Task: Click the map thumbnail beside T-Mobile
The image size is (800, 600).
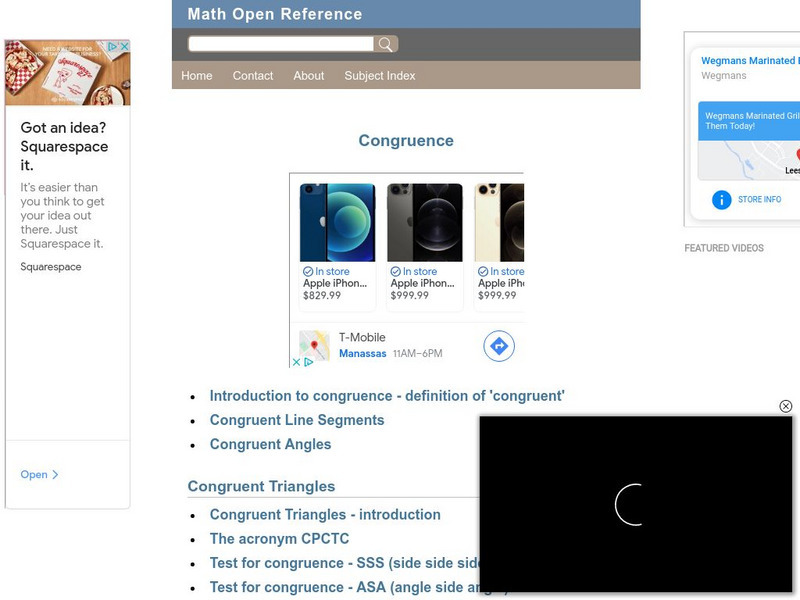Action: (x=314, y=345)
